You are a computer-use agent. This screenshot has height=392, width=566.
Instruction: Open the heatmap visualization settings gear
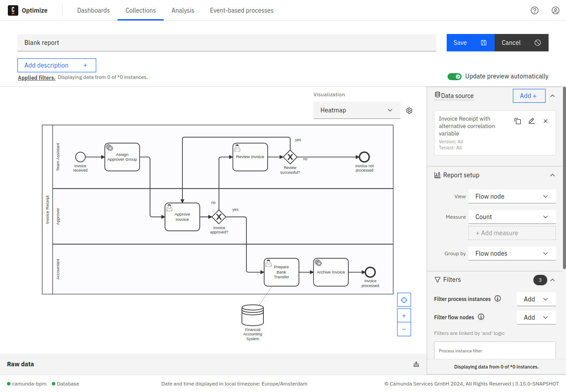point(409,110)
